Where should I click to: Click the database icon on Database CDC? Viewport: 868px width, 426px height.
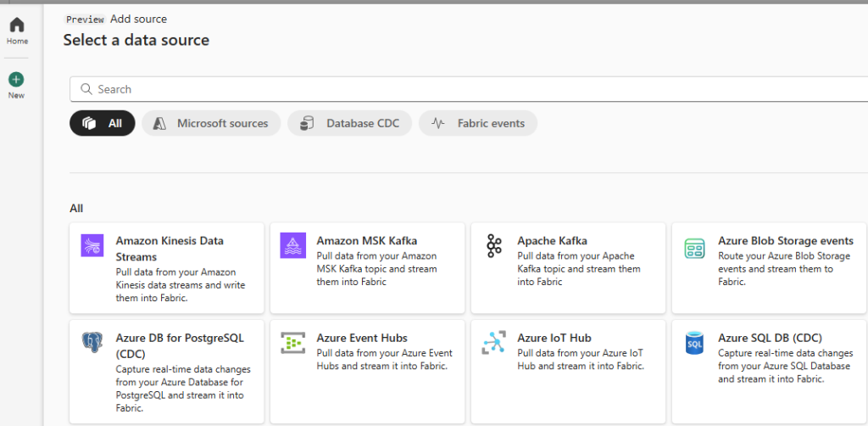pos(307,124)
